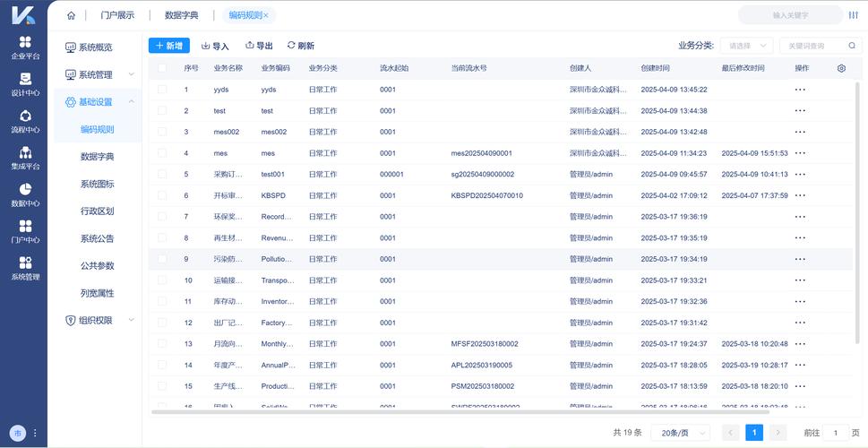
Task: Click the 新增 button
Action: tap(168, 46)
